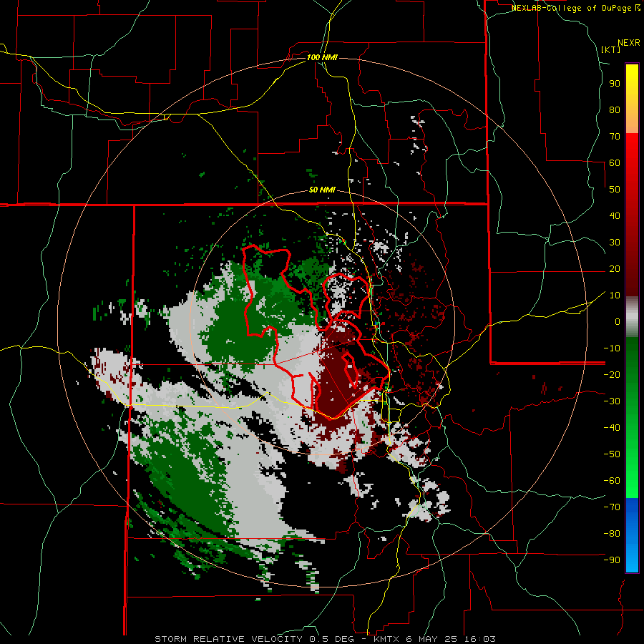Click the 80 value on the velocity scale
Screen dimensions: 644x644
(615, 109)
